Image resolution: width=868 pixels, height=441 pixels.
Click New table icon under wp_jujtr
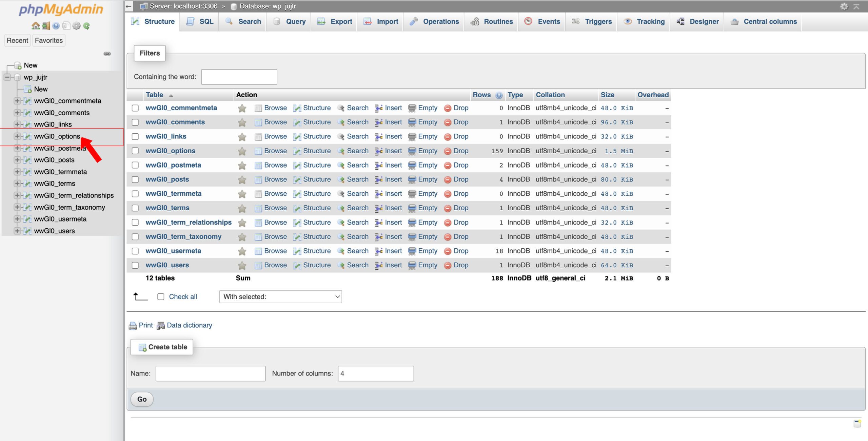pos(28,89)
